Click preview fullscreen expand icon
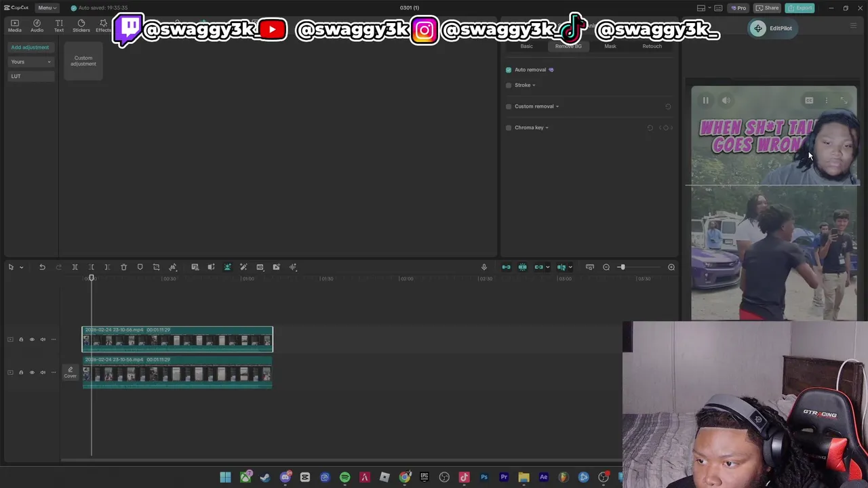This screenshot has height=488, width=868. coord(844,100)
